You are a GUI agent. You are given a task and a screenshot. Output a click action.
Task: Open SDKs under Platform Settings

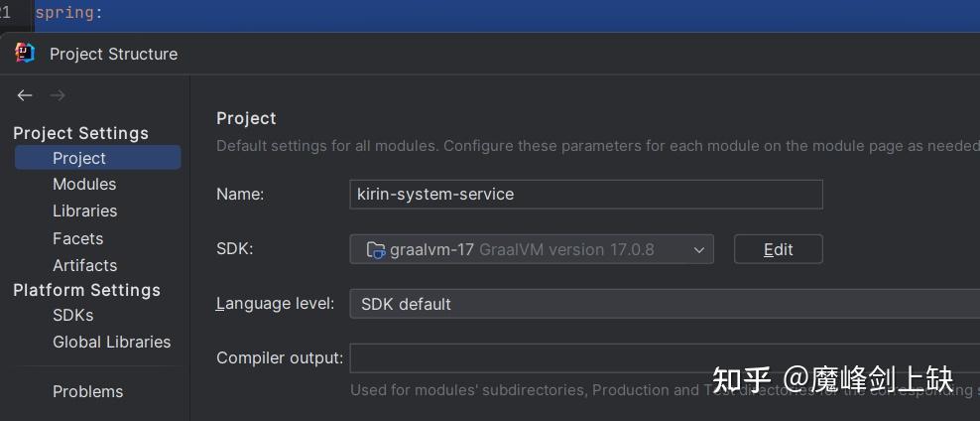[x=72, y=315]
